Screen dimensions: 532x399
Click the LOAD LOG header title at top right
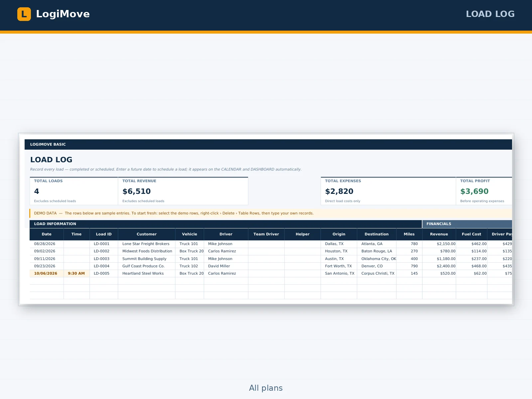point(490,14)
